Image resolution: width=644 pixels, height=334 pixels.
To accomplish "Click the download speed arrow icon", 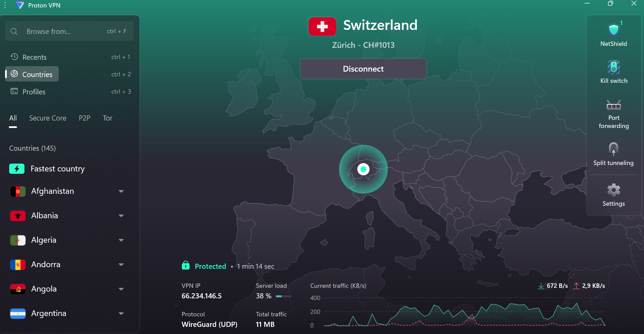I will pos(541,286).
